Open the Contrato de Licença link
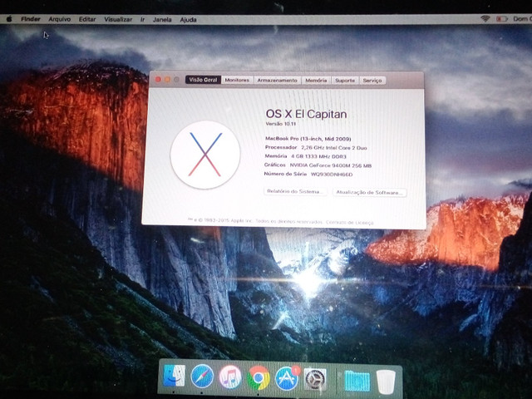 click(349, 223)
